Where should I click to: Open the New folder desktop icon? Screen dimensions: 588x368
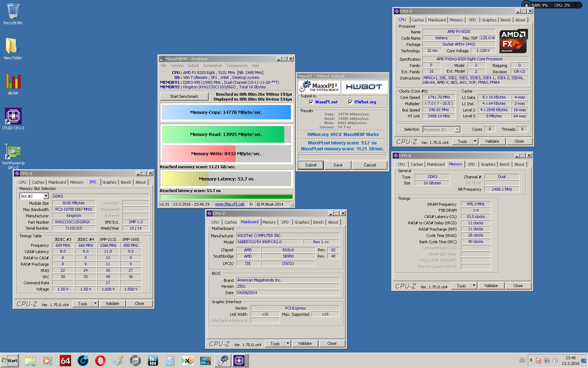(13, 49)
